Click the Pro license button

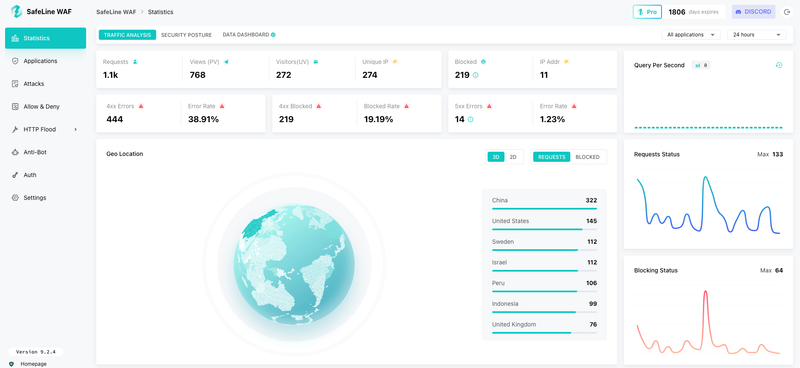point(647,12)
